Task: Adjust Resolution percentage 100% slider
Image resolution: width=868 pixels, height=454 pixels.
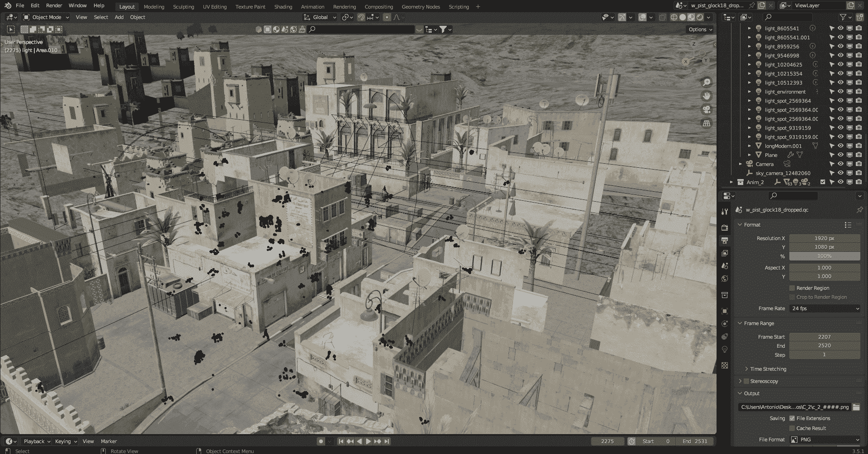Action: (825, 256)
